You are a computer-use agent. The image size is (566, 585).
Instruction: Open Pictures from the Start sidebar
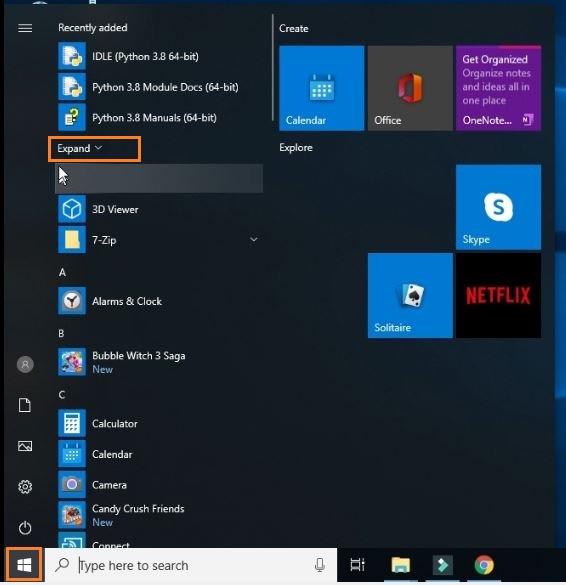point(25,446)
